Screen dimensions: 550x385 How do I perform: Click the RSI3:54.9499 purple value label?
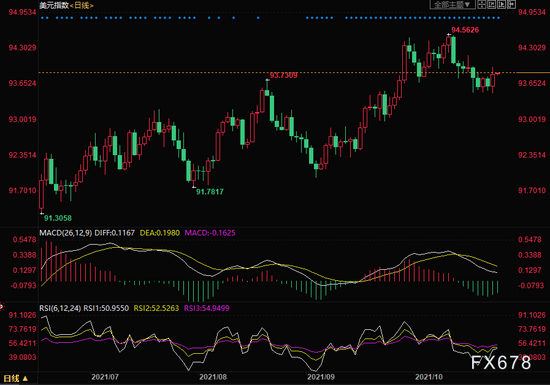coord(207,308)
